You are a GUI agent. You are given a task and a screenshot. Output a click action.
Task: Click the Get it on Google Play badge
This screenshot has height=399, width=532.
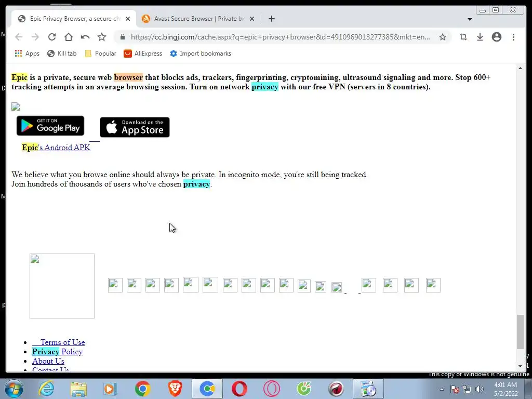click(x=50, y=126)
